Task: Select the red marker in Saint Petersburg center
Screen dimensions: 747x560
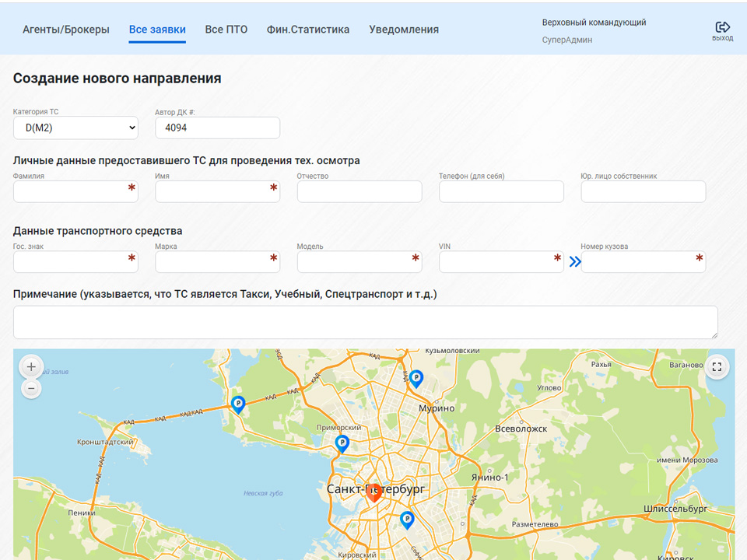Action: (373, 492)
